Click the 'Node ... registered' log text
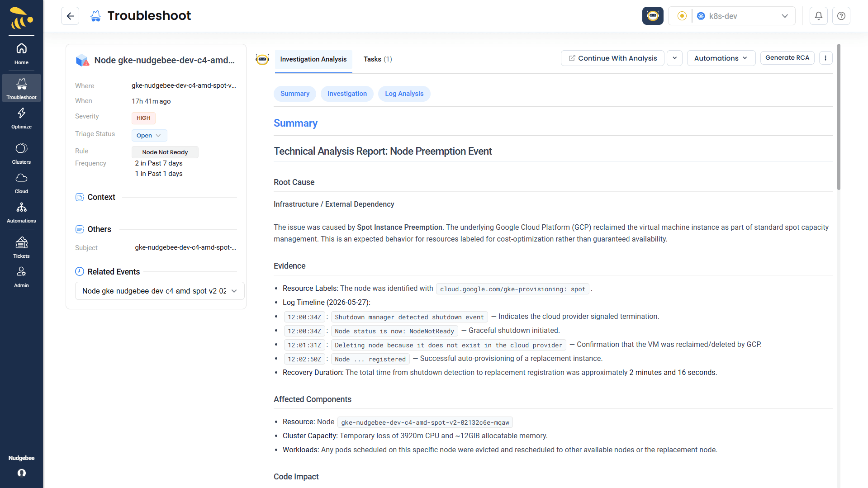 pyautogui.click(x=370, y=359)
